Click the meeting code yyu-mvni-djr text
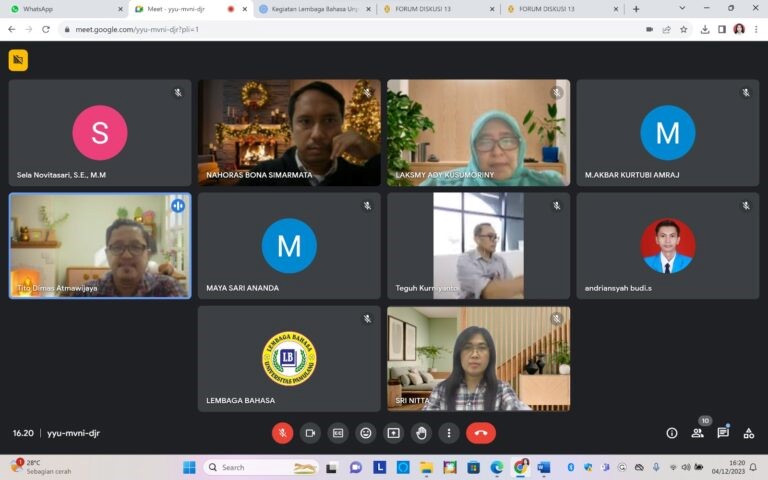Viewport: 768px width, 480px height. point(73,433)
